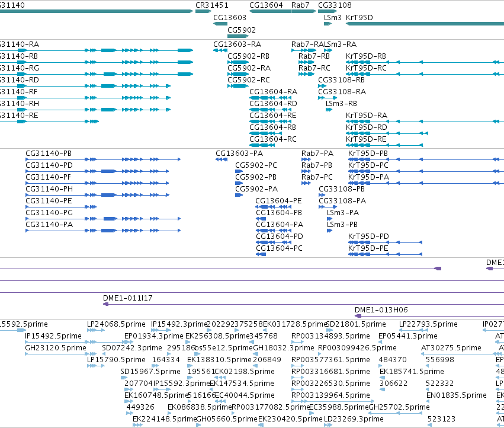This screenshot has height=428, width=504.
Task: Select BAC clone DME1-013H06
Action: coord(381,310)
